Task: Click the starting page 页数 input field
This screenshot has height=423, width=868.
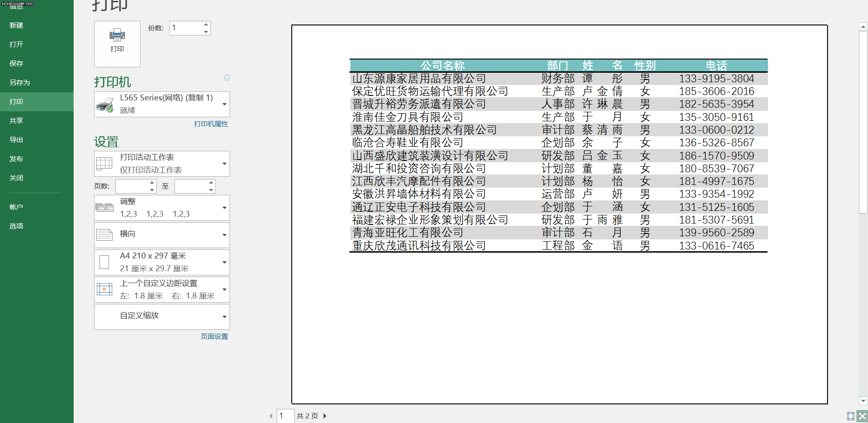Action: tap(132, 186)
